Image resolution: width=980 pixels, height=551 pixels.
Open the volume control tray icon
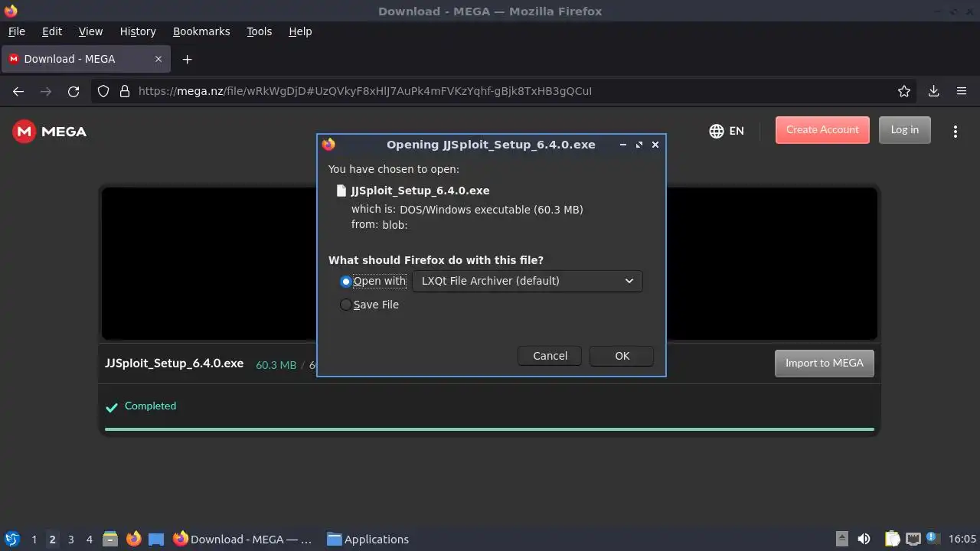tap(864, 539)
